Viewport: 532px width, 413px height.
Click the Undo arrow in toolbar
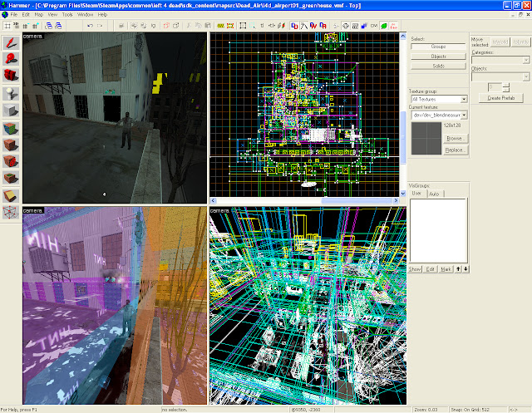[91, 26]
